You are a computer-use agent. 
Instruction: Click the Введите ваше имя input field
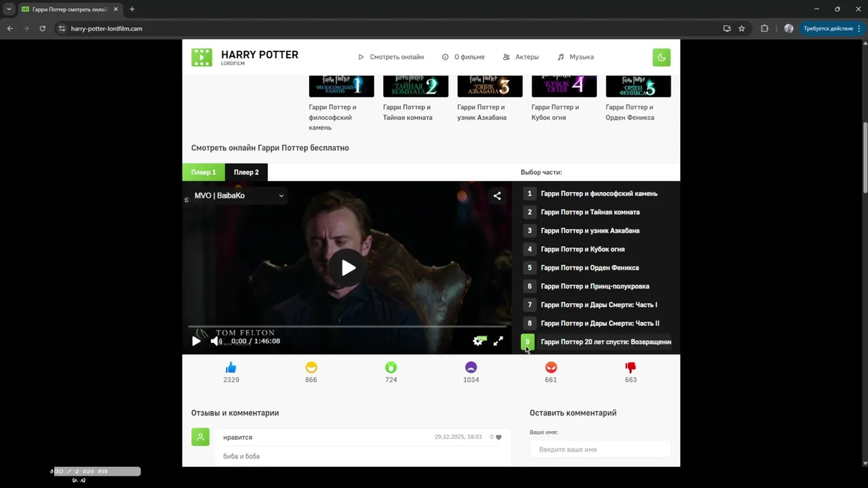(600, 449)
